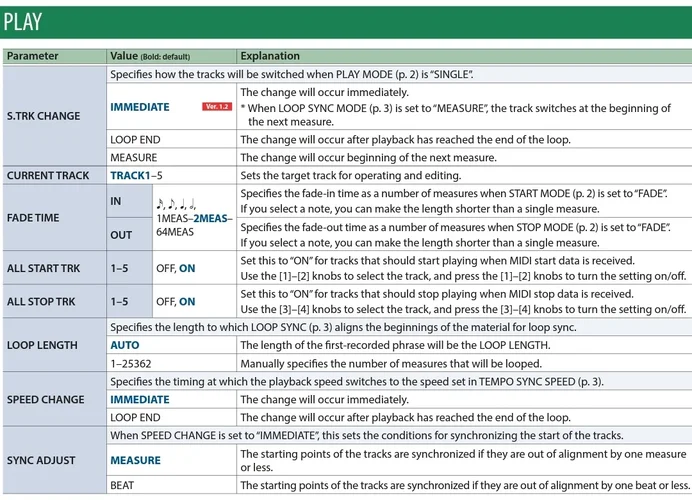Click 'When SPEED CHANGE is set to IMMEDIATE' row
Screen dimensions: 692x500
(x=399, y=435)
